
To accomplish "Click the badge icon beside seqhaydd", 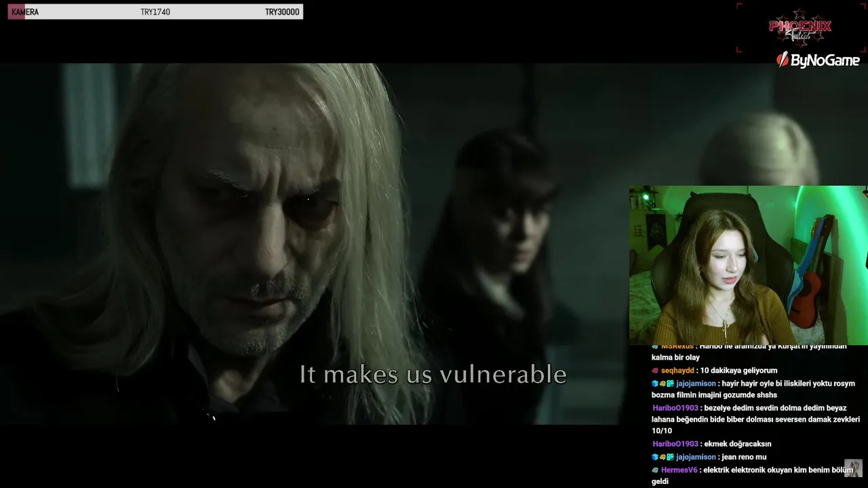I will pyautogui.click(x=655, y=371).
